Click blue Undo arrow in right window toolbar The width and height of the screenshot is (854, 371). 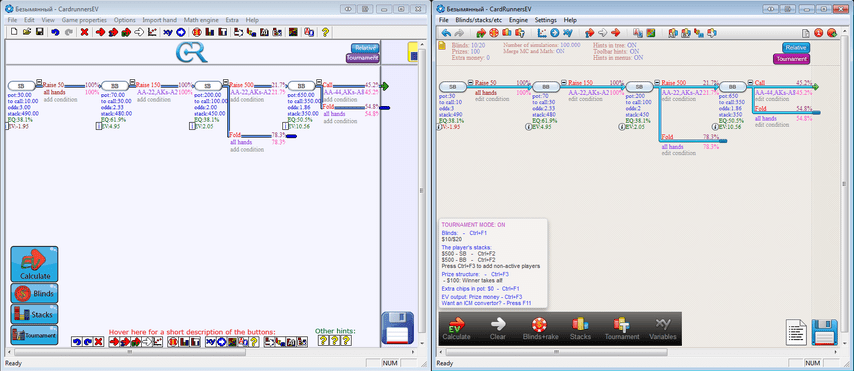pyautogui.click(x=447, y=33)
